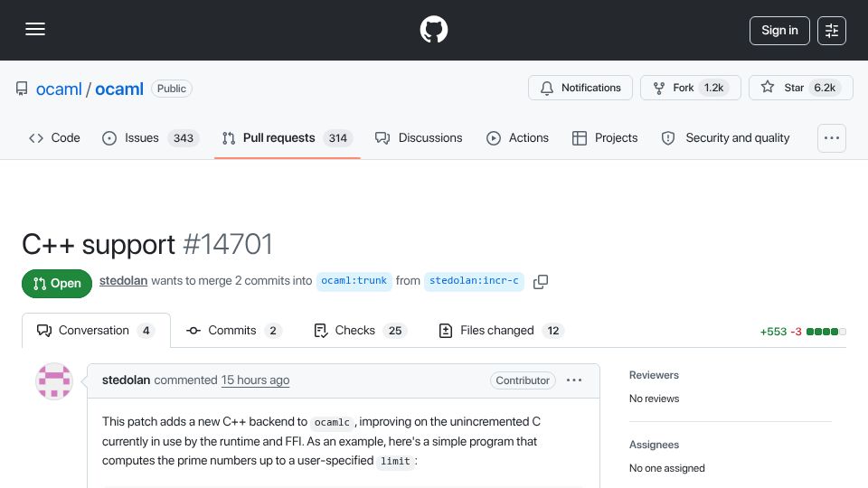Open stedolan comment author name

(127, 380)
